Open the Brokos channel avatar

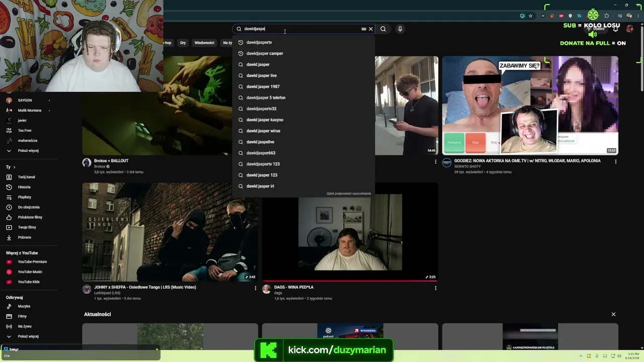[x=87, y=163]
